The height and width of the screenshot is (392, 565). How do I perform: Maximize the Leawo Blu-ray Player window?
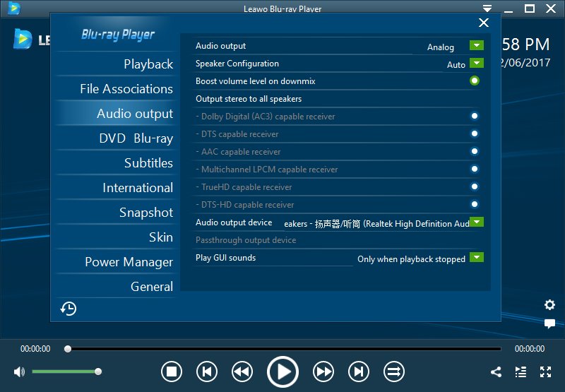[x=529, y=8]
